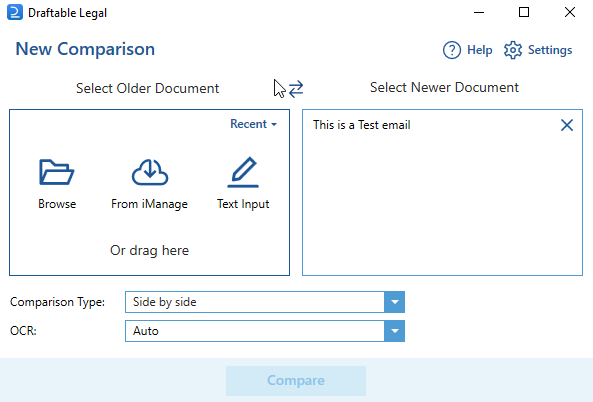
Task: Remove the 'This is a Test email' document
Action: [567, 125]
